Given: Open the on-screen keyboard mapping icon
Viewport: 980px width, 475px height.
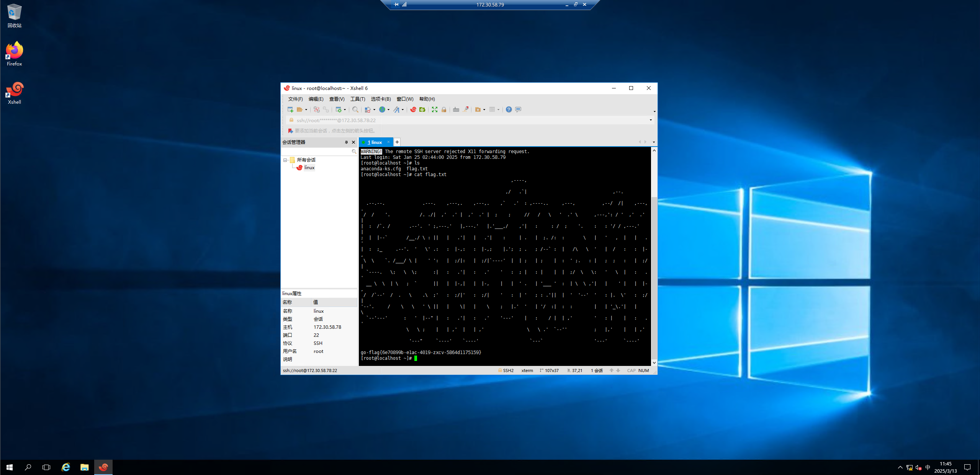Looking at the screenshot, I should pyautogui.click(x=456, y=109).
